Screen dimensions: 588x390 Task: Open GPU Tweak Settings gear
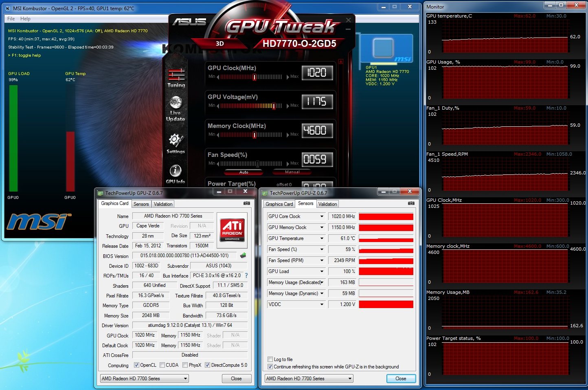(176, 143)
